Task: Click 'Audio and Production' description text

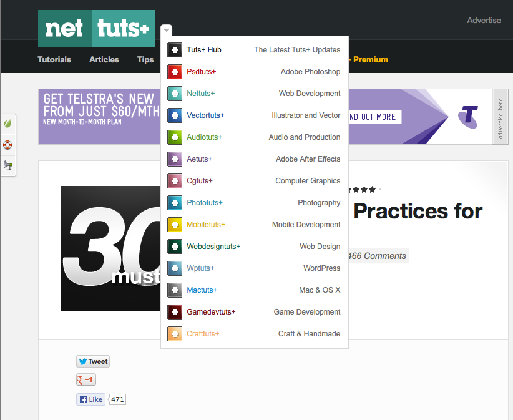Action: 305,137
